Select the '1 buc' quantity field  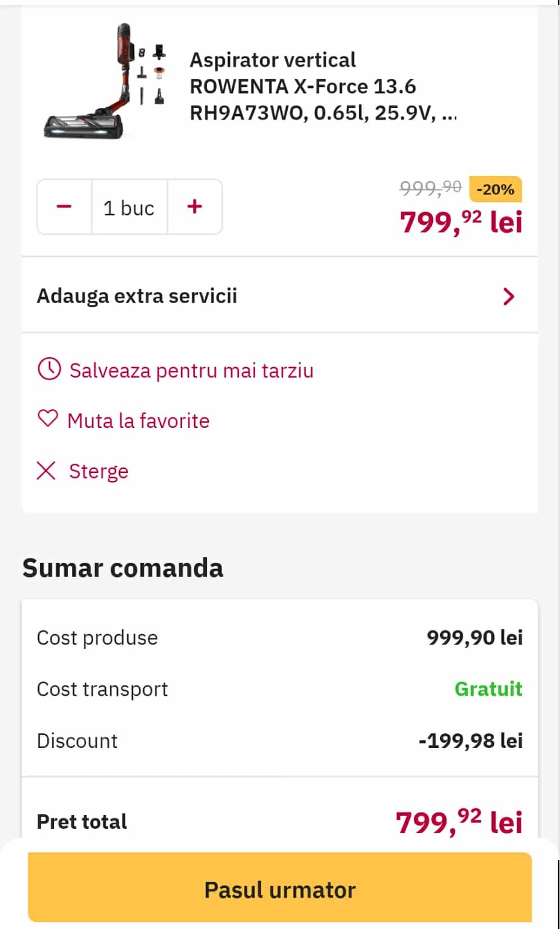pos(129,208)
